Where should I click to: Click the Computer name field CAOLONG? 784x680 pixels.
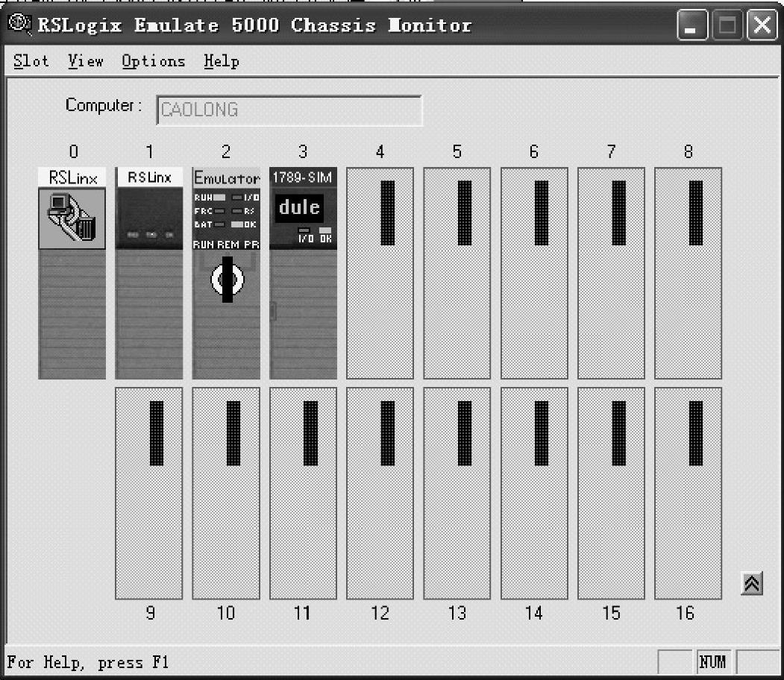[x=289, y=110]
